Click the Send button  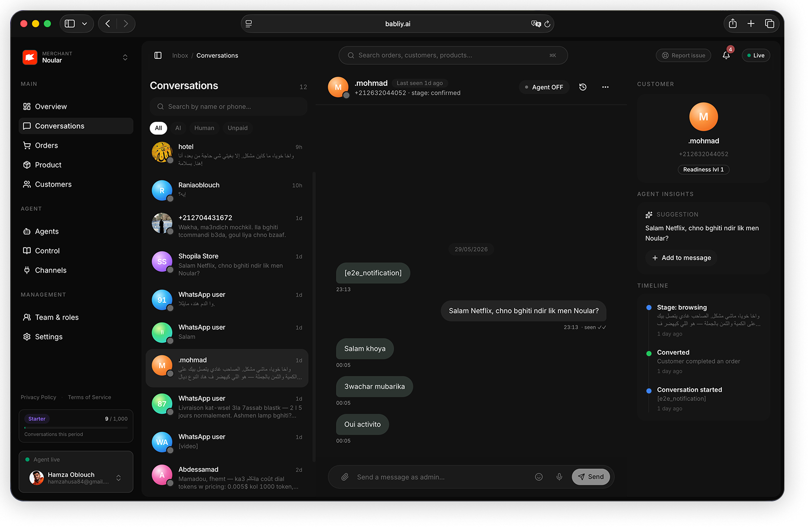(x=591, y=477)
